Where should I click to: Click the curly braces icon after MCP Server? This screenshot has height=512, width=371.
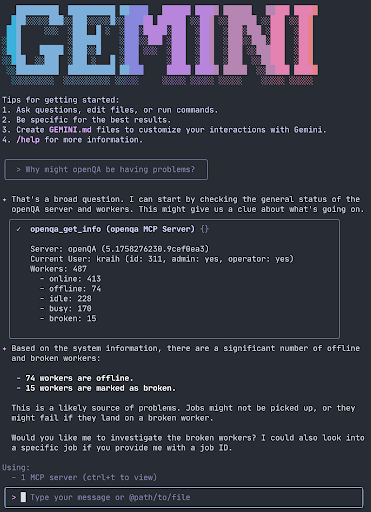click(x=204, y=229)
